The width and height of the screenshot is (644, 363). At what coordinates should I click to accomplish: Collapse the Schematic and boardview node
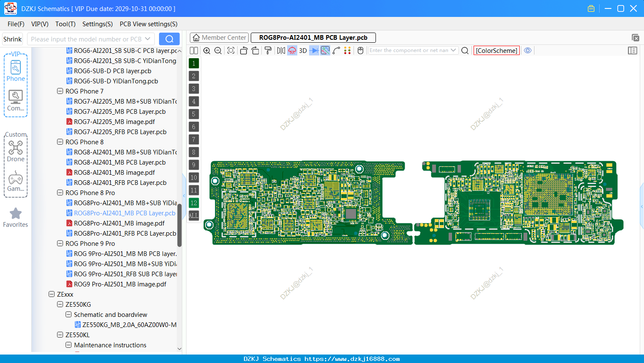click(69, 314)
